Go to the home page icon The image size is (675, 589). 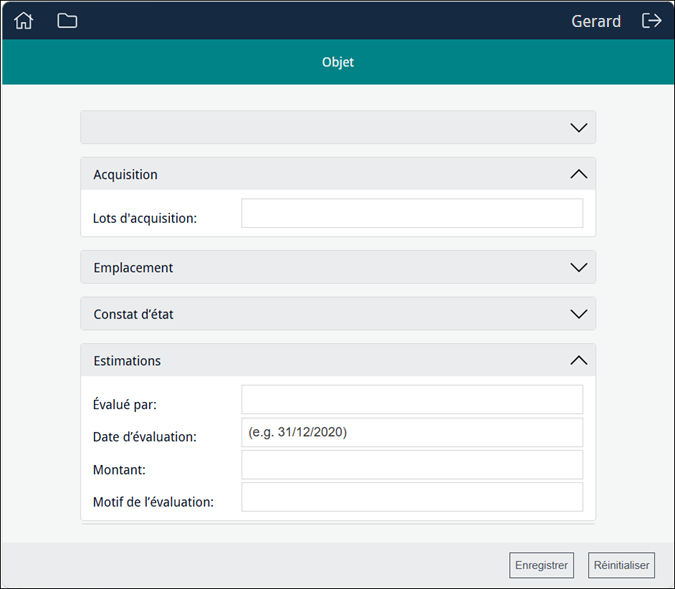(23, 21)
